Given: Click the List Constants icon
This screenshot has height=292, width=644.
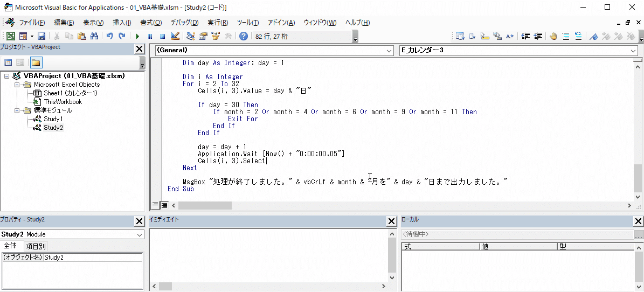Looking at the screenshot, I should (x=472, y=36).
